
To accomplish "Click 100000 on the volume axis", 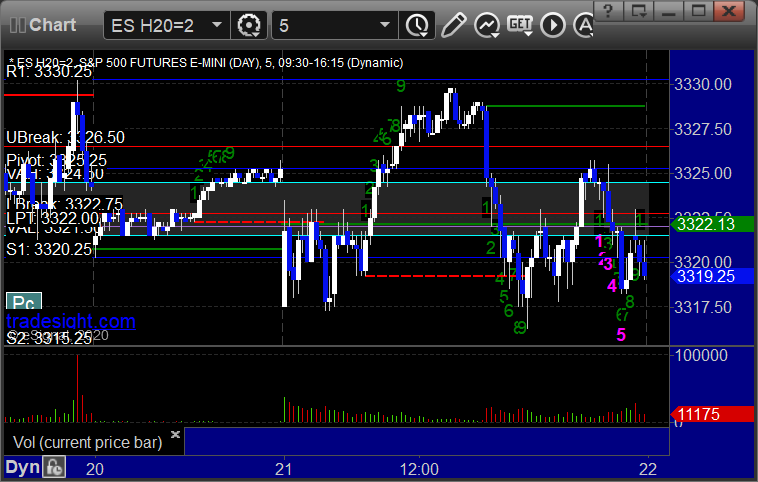I will pyautogui.click(x=701, y=355).
